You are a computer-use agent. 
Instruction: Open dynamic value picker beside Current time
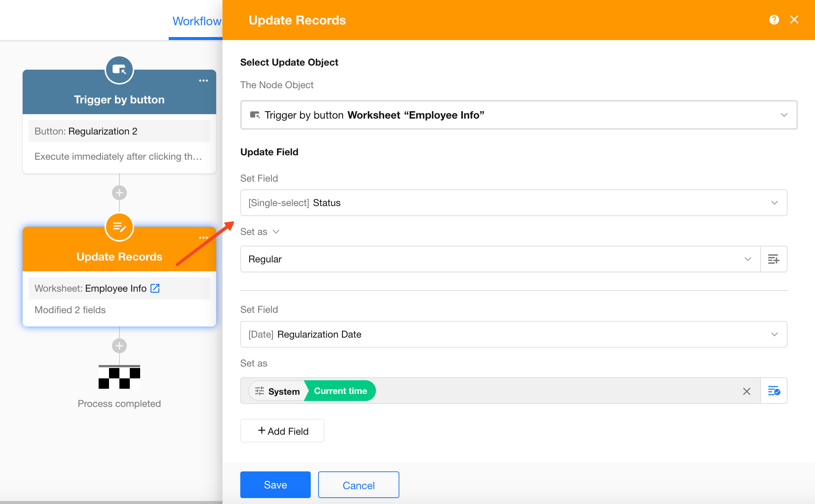coord(774,391)
